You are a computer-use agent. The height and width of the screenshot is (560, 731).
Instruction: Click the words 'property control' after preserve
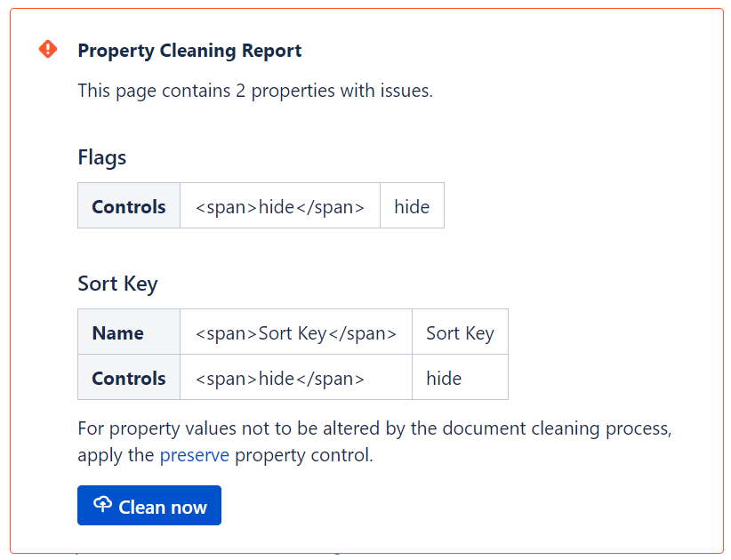click(302, 455)
